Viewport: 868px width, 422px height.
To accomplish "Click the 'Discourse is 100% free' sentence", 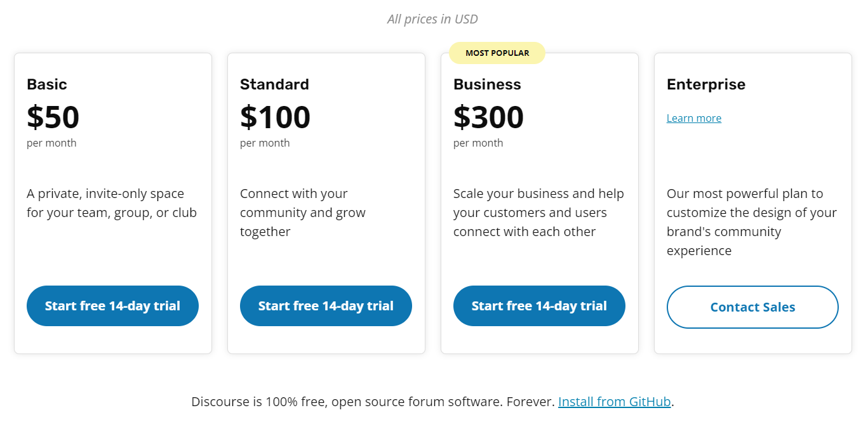I will coord(373,402).
